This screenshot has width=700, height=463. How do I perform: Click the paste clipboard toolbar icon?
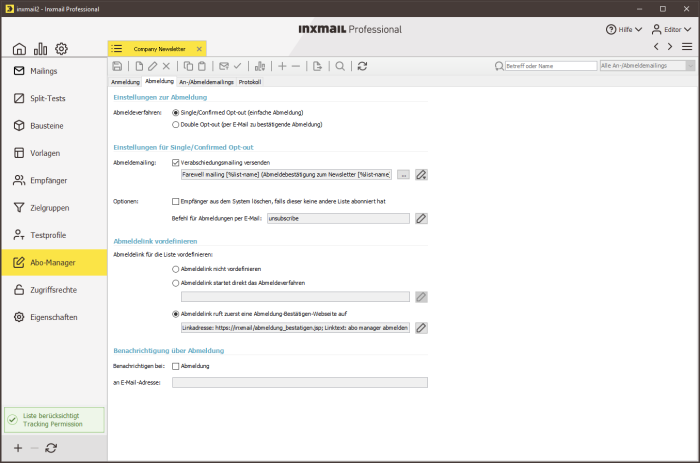[x=202, y=66]
